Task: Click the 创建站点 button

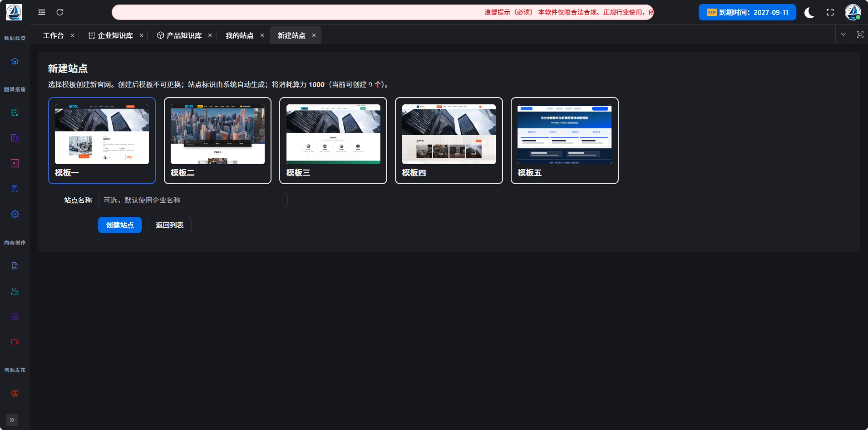Action: point(120,225)
